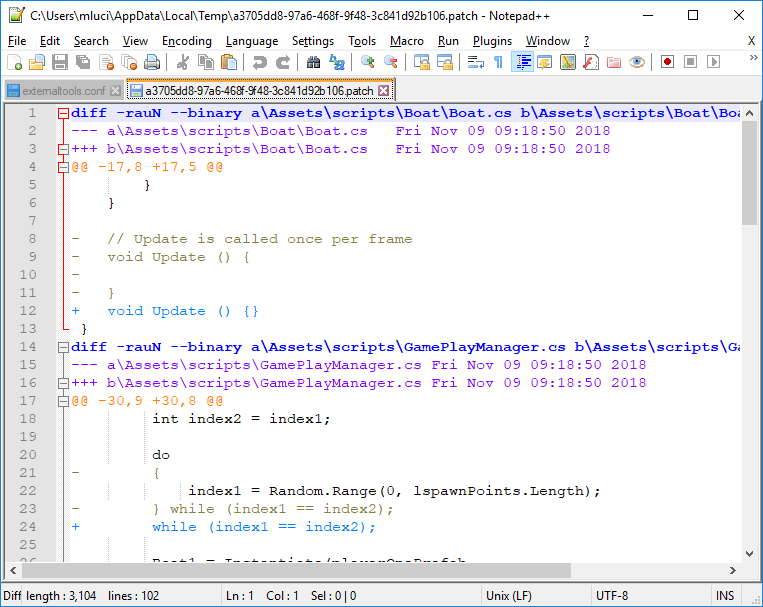The width and height of the screenshot is (763, 607).
Task: Collapse the fold marker on line 3
Action: 63,149
